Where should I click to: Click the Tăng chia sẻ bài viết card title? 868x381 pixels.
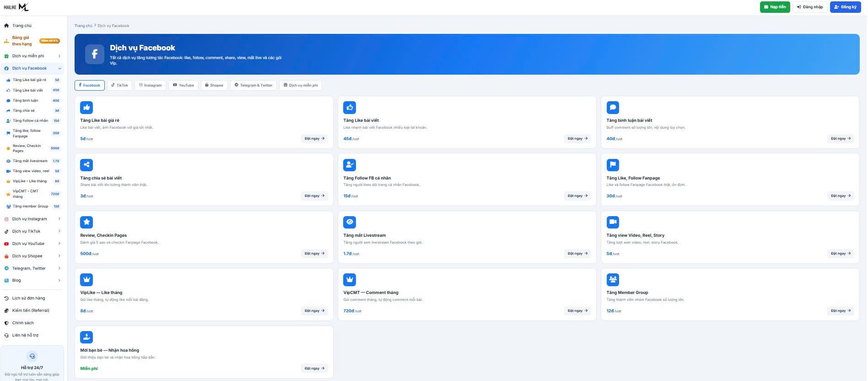[x=101, y=178]
